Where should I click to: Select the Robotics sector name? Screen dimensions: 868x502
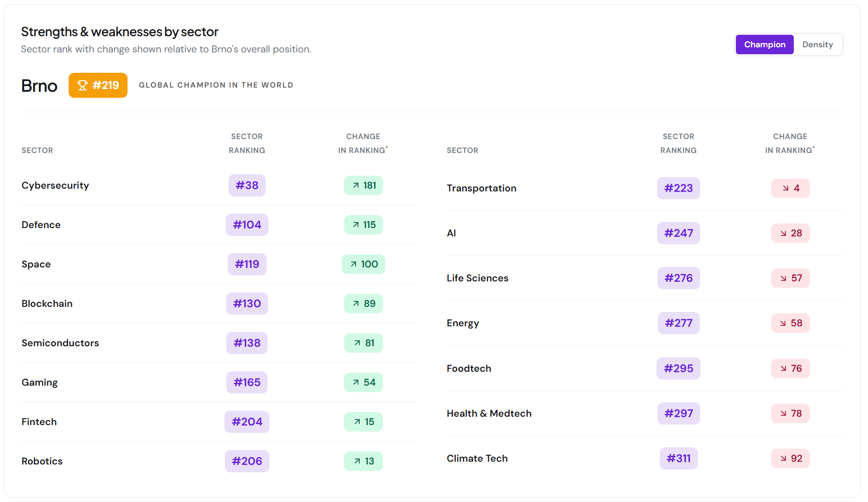click(42, 461)
